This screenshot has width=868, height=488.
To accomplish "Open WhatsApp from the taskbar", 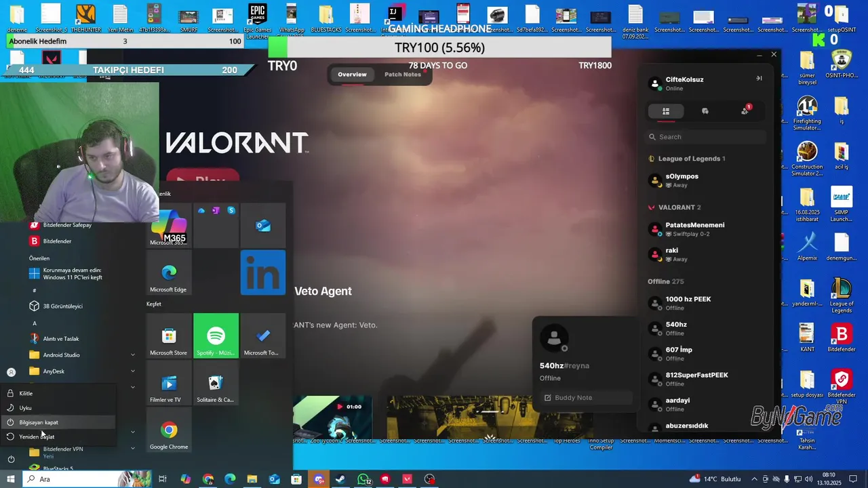I will tap(363, 479).
